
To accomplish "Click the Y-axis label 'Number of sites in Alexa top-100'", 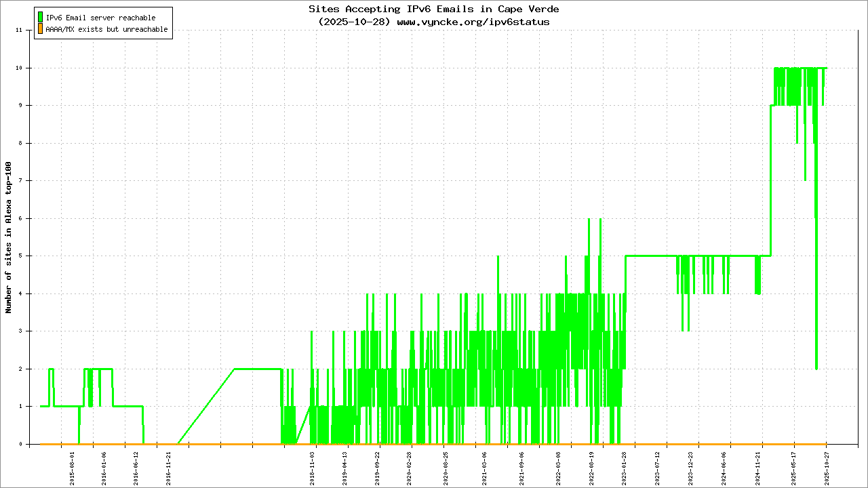I will pyautogui.click(x=9, y=237).
